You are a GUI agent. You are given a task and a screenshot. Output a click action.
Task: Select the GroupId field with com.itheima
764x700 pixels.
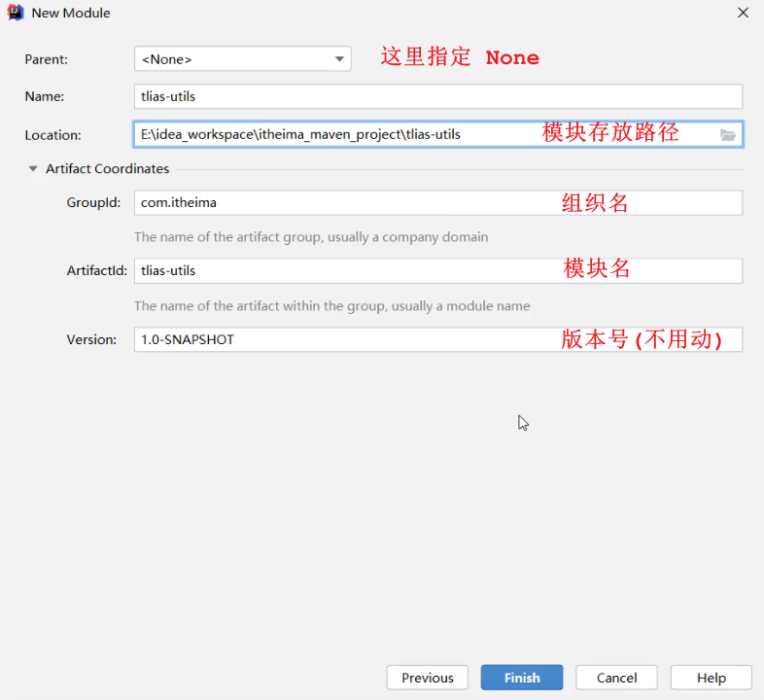point(340,202)
